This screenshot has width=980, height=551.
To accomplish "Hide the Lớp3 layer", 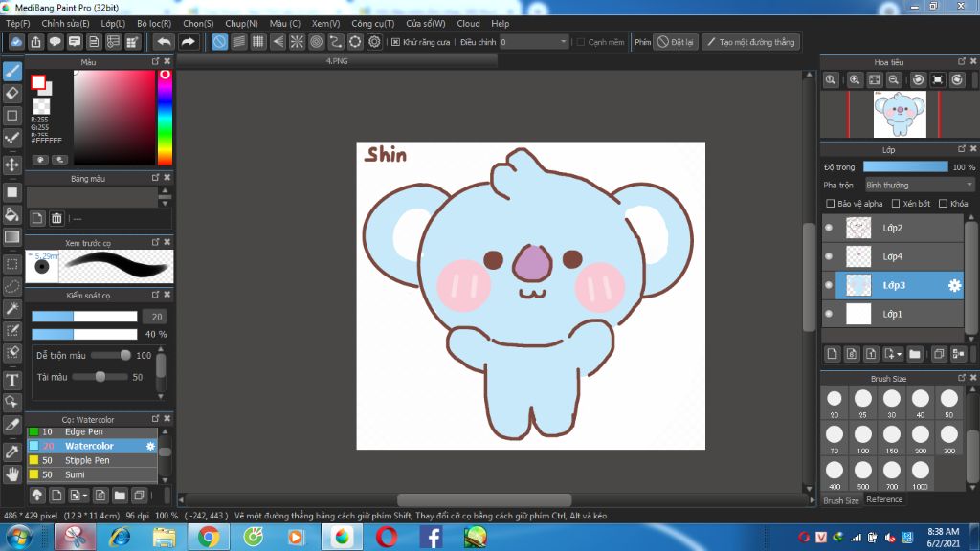I will (829, 285).
